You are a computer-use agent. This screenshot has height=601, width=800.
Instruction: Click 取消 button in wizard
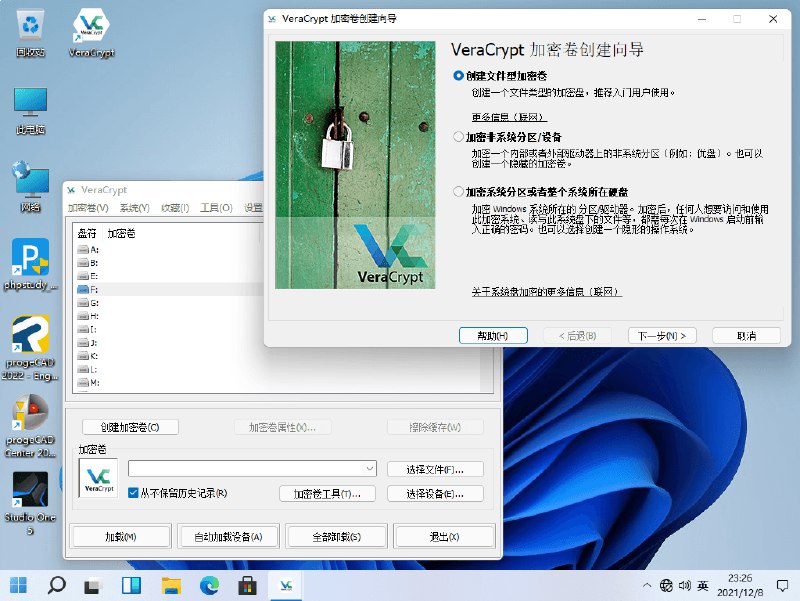746,336
